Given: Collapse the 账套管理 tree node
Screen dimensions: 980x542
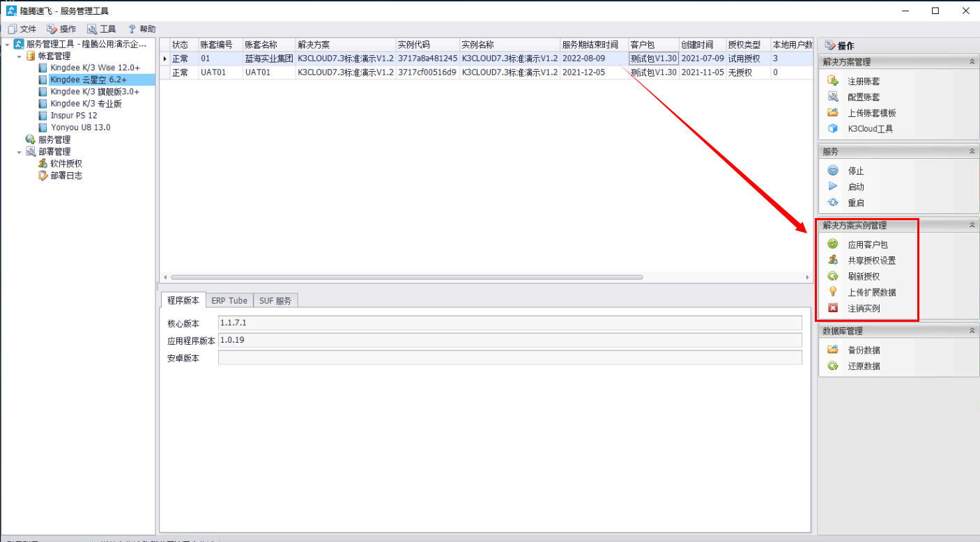Looking at the screenshot, I should click(19, 56).
